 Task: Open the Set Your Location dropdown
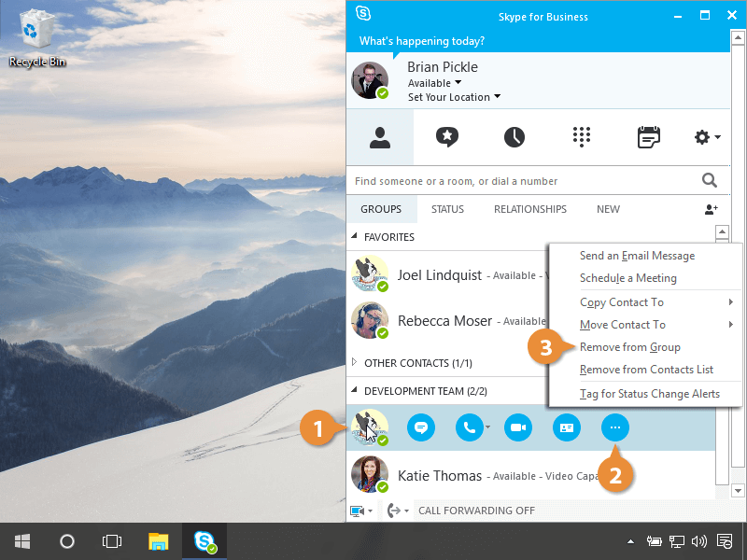[454, 97]
